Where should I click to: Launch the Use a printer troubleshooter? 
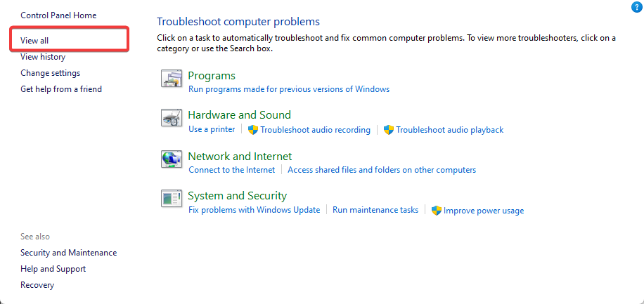click(212, 129)
